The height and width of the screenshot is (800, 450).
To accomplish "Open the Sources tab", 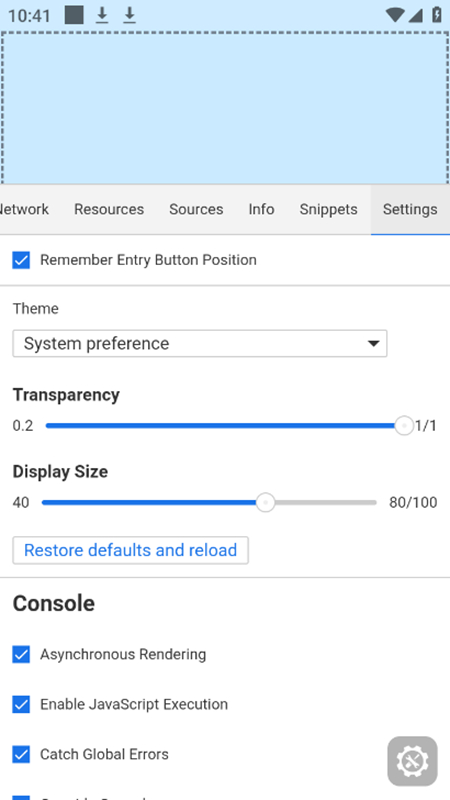I will click(x=196, y=209).
